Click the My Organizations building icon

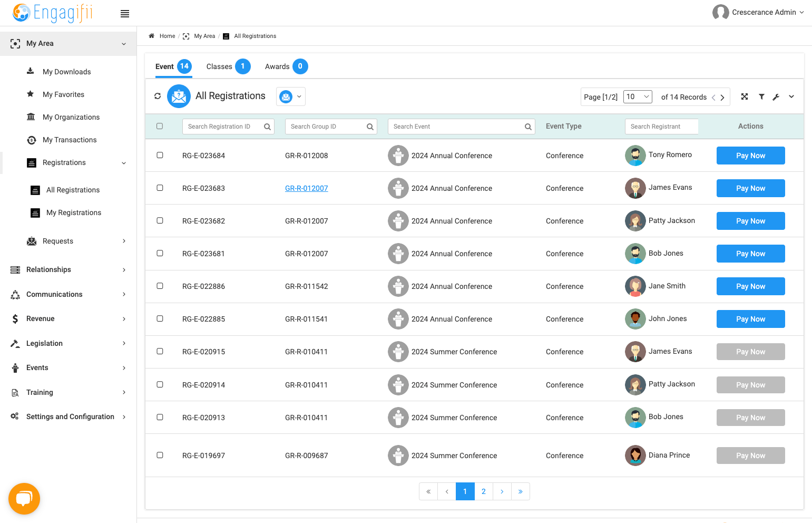tap(31, 117)
